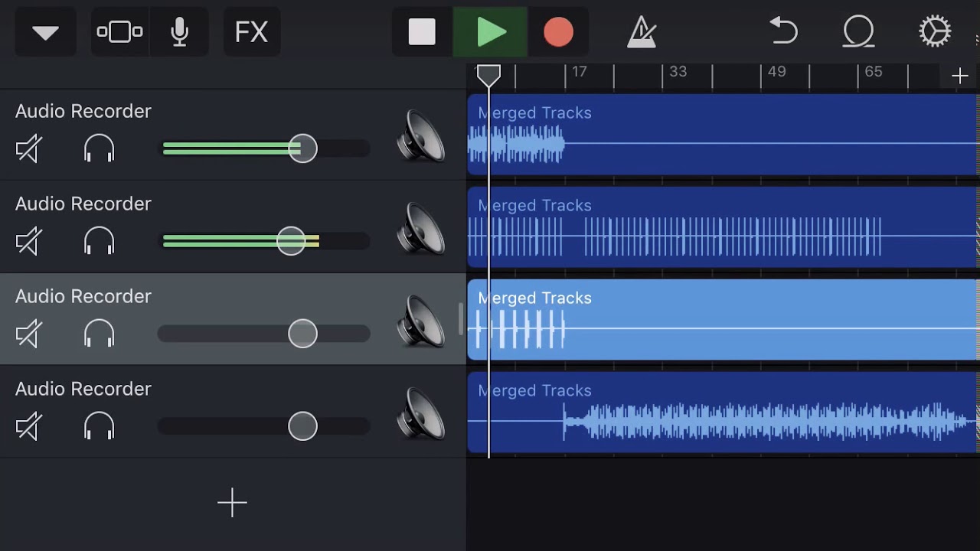Add song section with ruler plus button
This screenshot has width=980, height=551.
click(x=959, y=75)
